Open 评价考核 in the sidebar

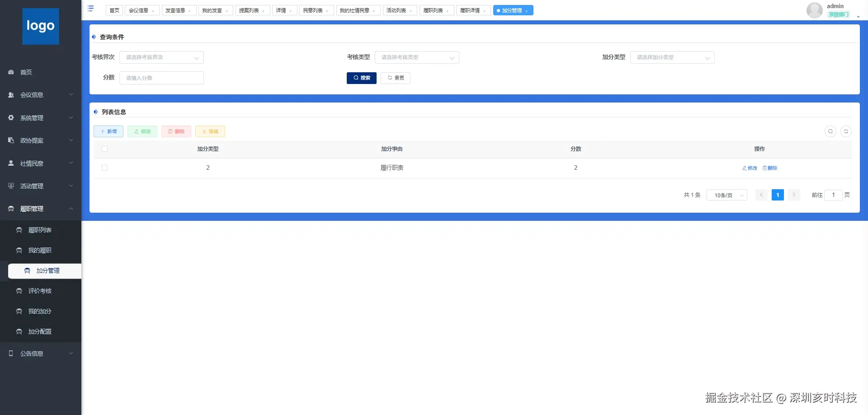(x=41, y=291)
